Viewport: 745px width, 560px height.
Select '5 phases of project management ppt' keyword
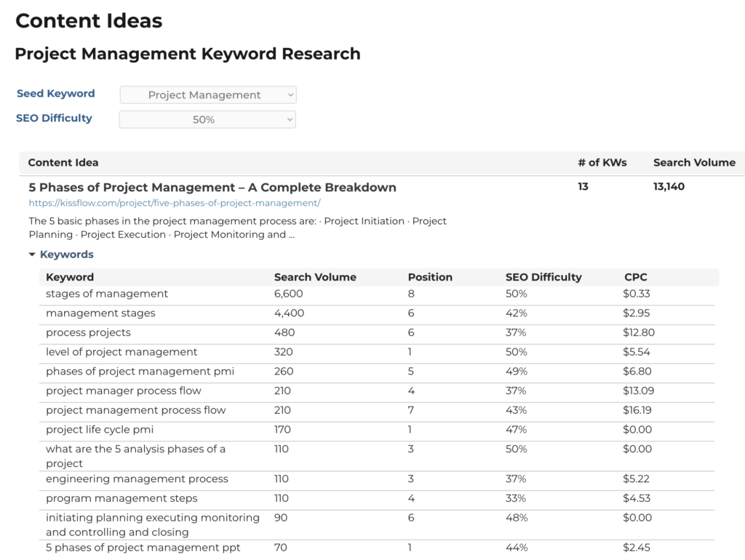143,548
